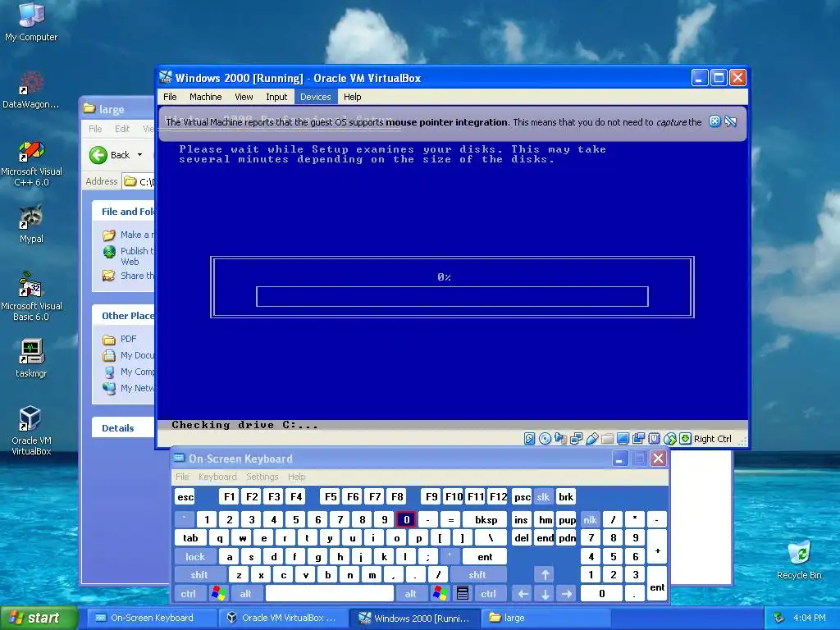
Task: Open the File menu in VirtualBox window
Action: coord(170,97)
